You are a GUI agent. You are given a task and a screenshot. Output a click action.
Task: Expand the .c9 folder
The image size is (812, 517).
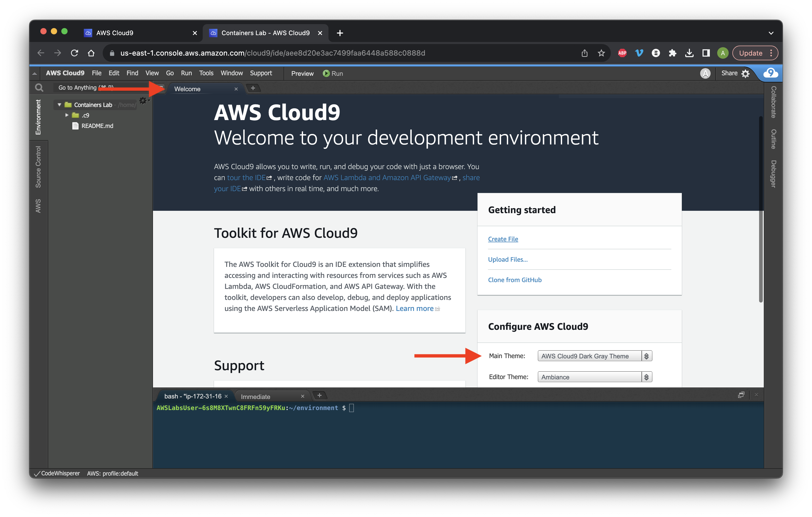point(67,115)
